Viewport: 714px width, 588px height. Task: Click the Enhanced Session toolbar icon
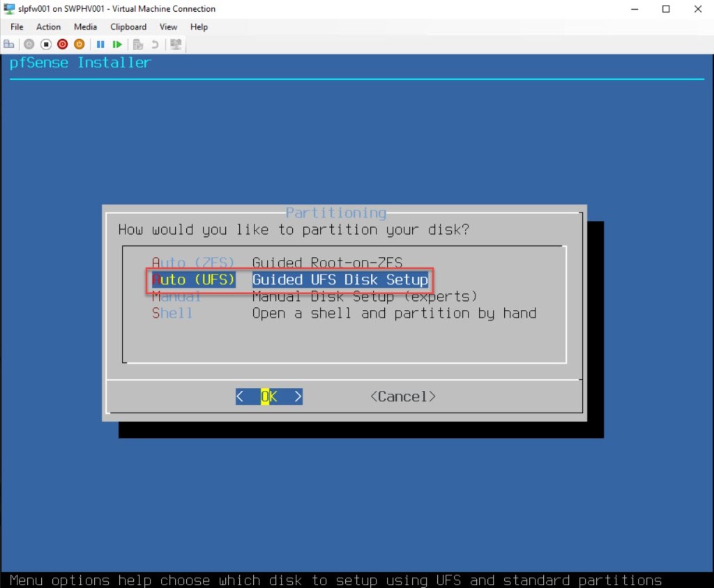(x=176, y=44)
